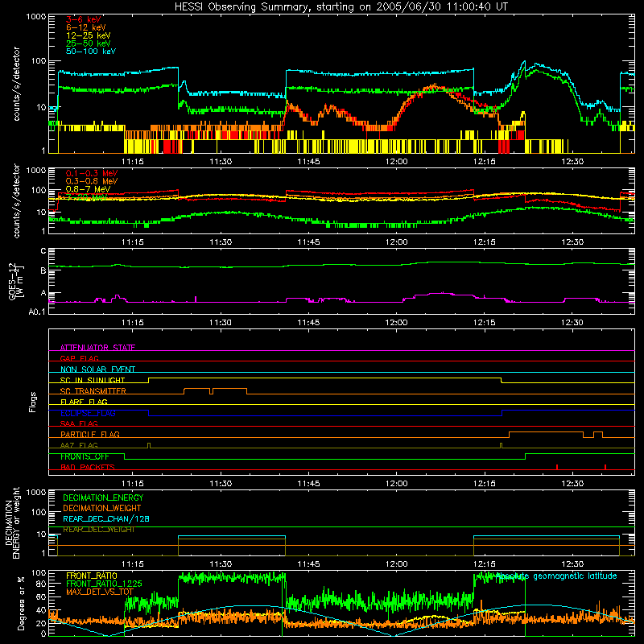Select the 6-12 keV legend label
Screen dimensions: 644x644
tap(86, 27)
